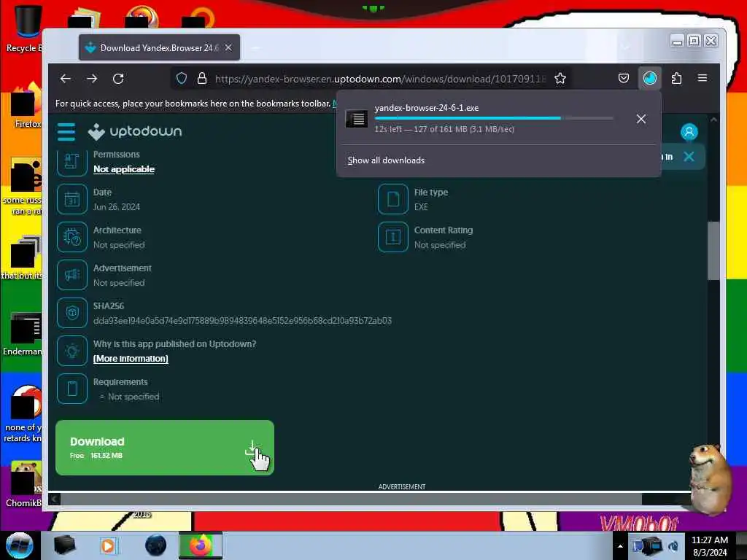Image resolution: width=747 pixels, height=560 pixels.
Task: Click the site padlock security icon
Action: [x=202, y=79]
